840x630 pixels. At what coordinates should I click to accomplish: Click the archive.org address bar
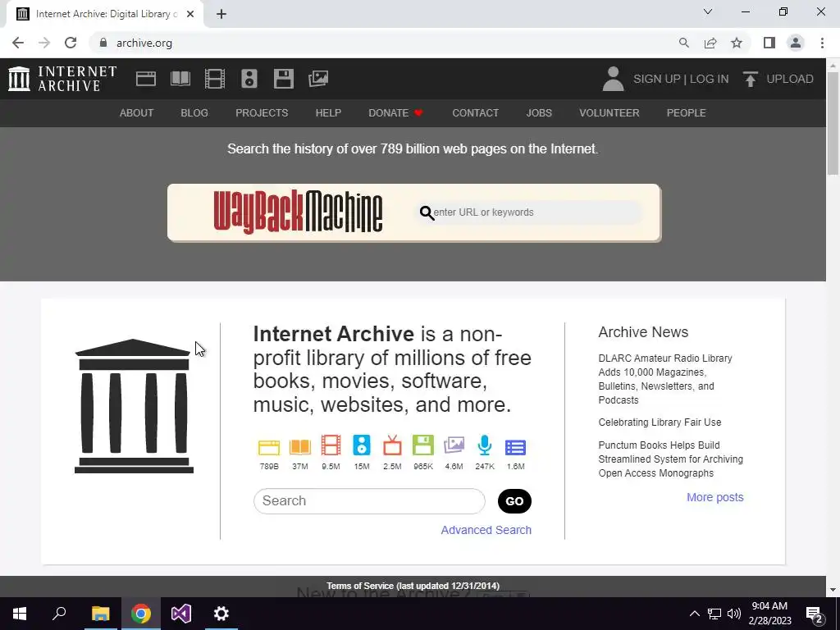381,43
